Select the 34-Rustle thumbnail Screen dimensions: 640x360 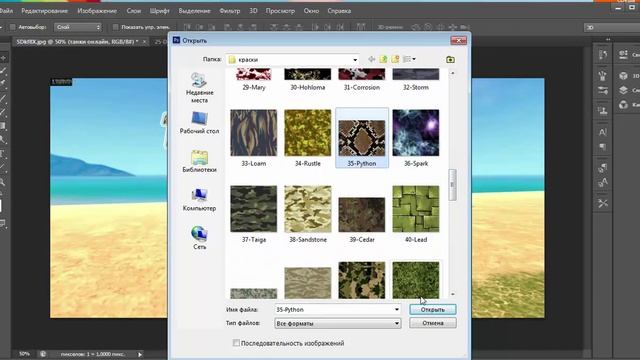click(x=308, y=133)
